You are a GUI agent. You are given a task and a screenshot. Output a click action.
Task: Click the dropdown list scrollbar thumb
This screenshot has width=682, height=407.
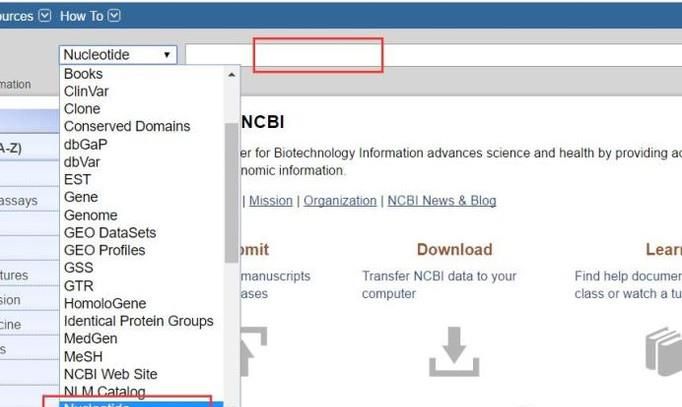[232, 190]
